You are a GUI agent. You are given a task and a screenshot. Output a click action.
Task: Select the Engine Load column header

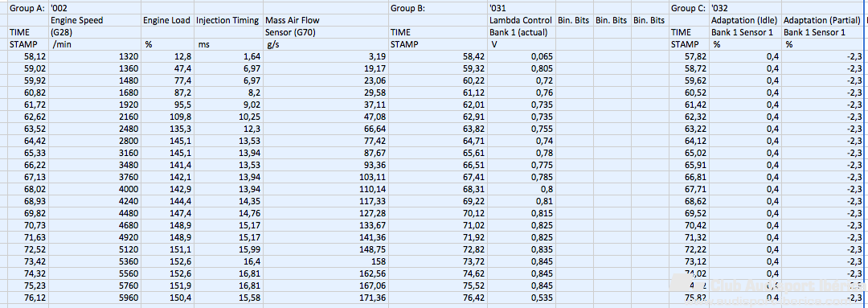168,20
